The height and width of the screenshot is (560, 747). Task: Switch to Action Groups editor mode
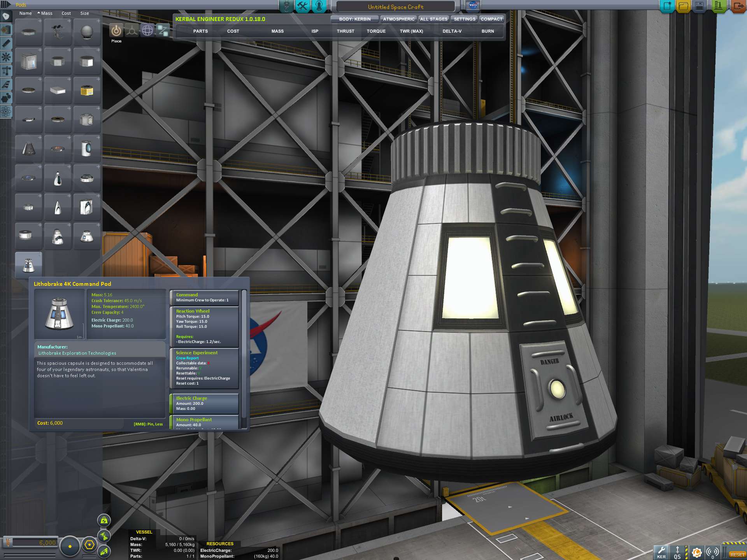click(303, 6)
